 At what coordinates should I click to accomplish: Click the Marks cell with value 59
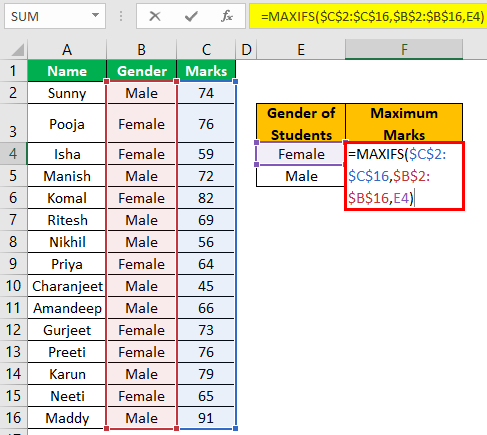pos(206,154)
